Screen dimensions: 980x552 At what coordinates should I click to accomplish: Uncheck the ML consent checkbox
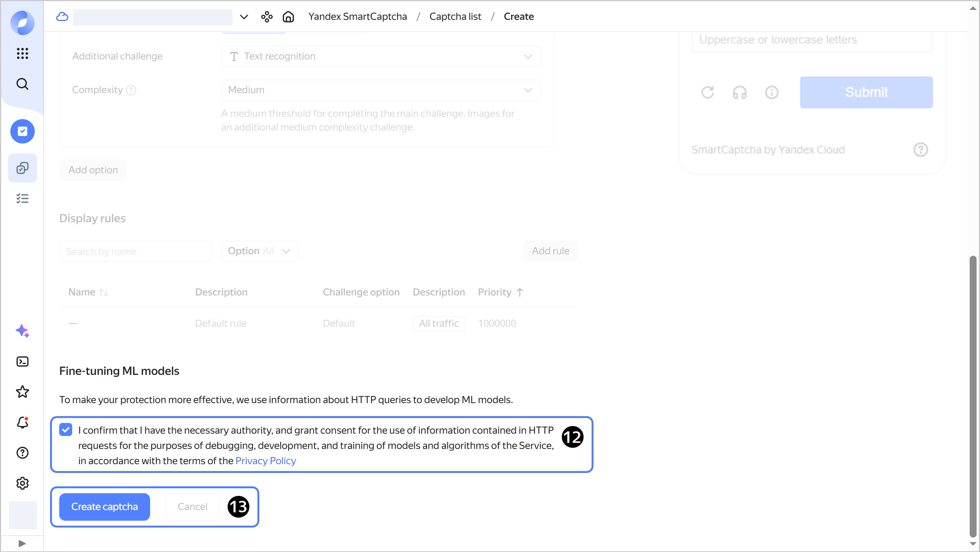(66, 430)
